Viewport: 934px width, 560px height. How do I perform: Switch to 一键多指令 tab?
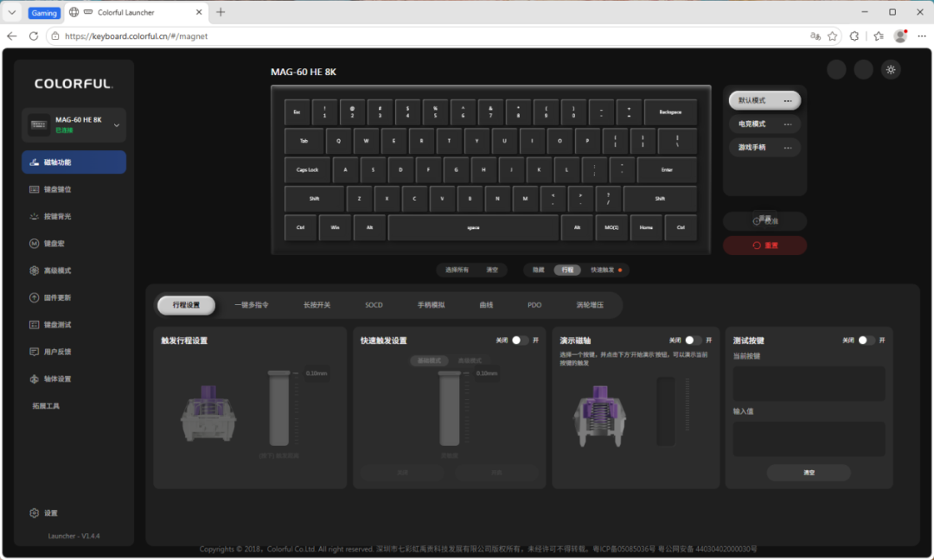point(252,305)
